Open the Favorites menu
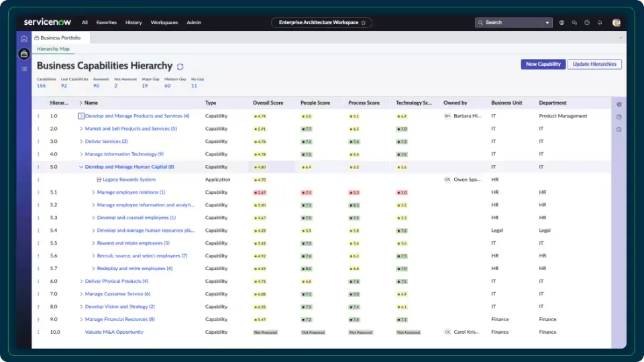Viewport: 644px width, 362px height. coord(107,23)
